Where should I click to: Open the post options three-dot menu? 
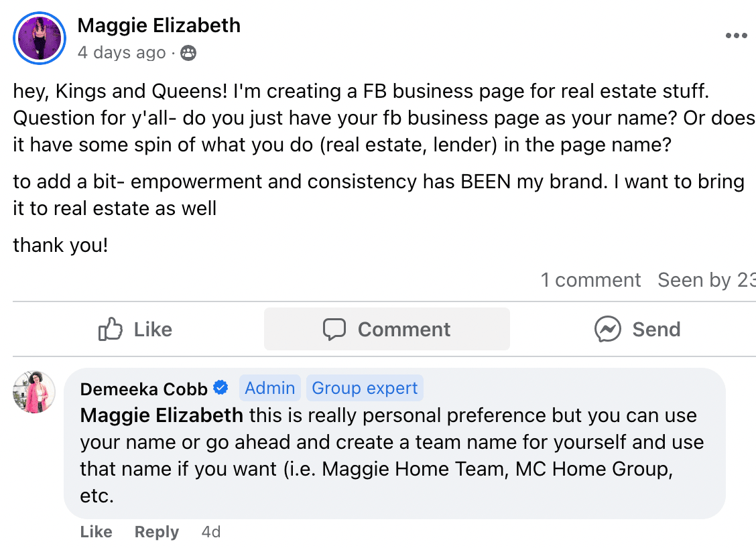click(736, 36)
